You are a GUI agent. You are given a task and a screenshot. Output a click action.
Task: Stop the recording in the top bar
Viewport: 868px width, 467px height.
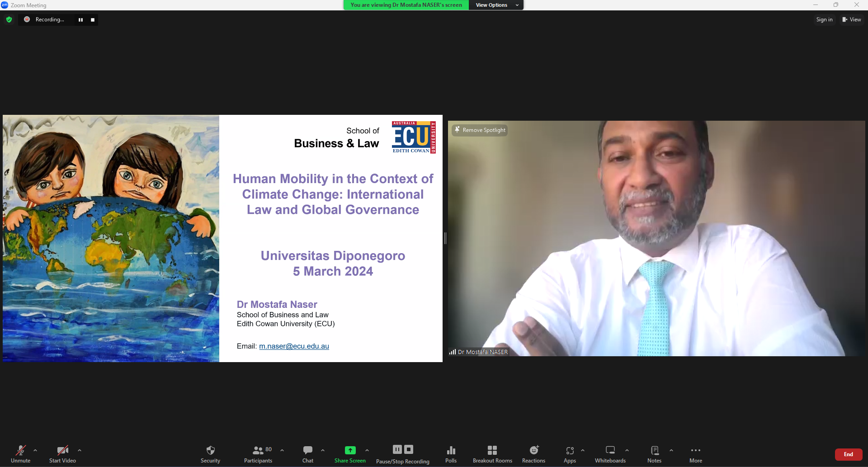coord(93,20)
